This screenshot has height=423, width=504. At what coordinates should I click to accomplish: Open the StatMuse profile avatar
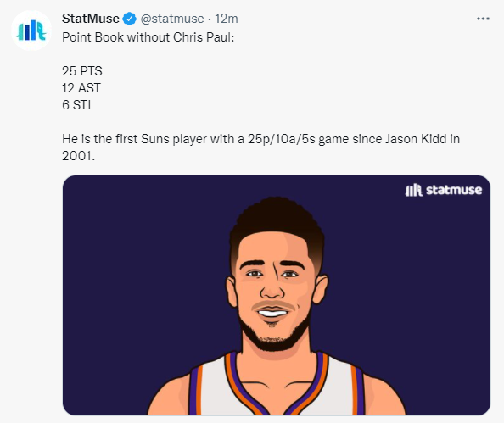[x=31, y=31]
